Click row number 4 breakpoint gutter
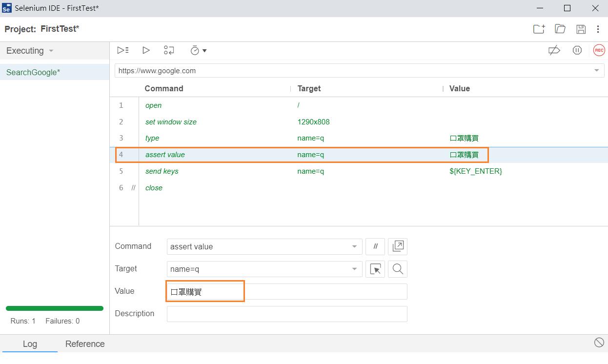 click(x=121, y=155)
